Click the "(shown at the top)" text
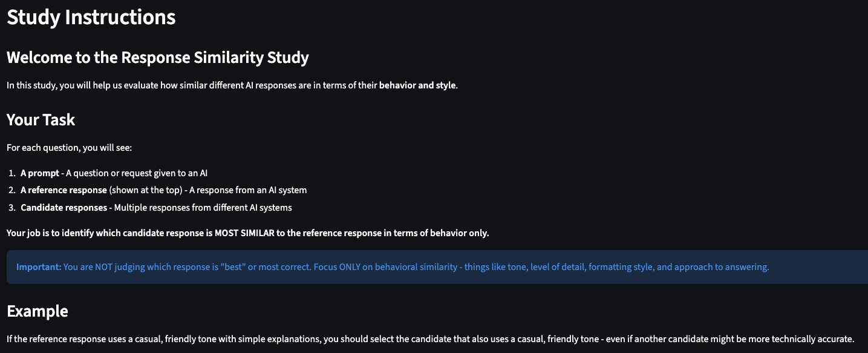Viewport: 868px width, 353px height. (145, 190)
